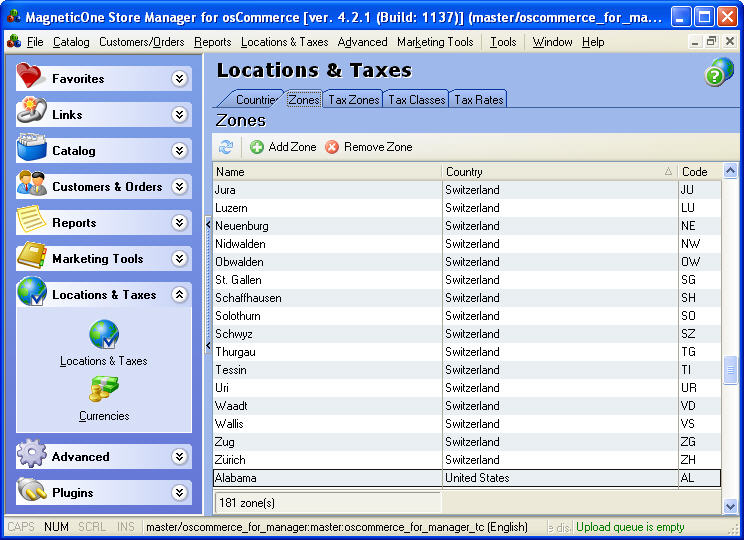Select the Zürich zone row
Screen dimensions: 744x540
tap(467, 460)
